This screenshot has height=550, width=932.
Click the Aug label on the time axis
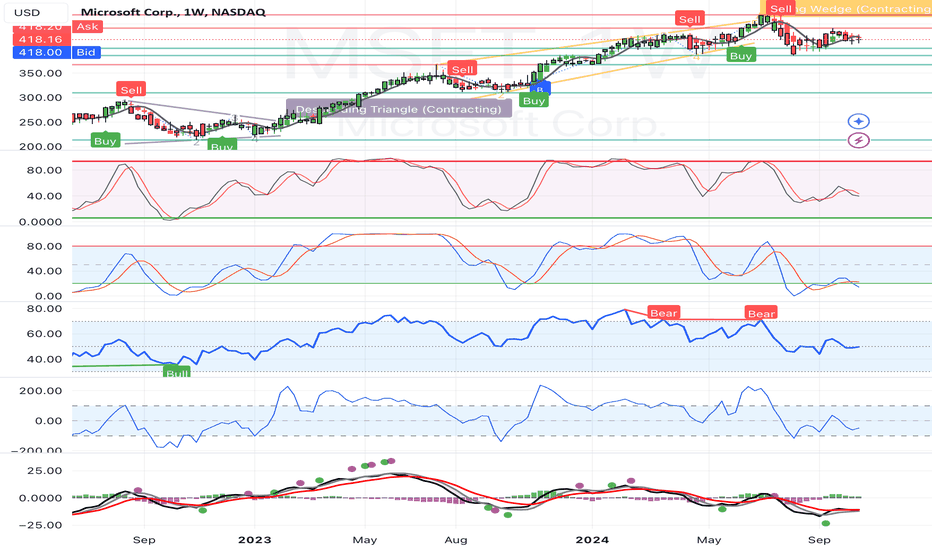click(456, 539)
